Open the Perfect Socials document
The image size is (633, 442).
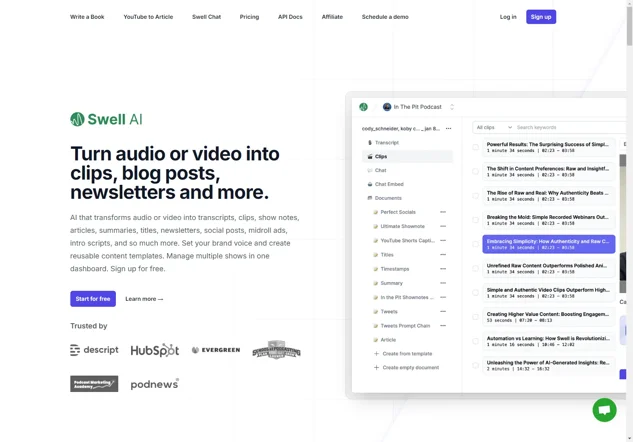398,212
